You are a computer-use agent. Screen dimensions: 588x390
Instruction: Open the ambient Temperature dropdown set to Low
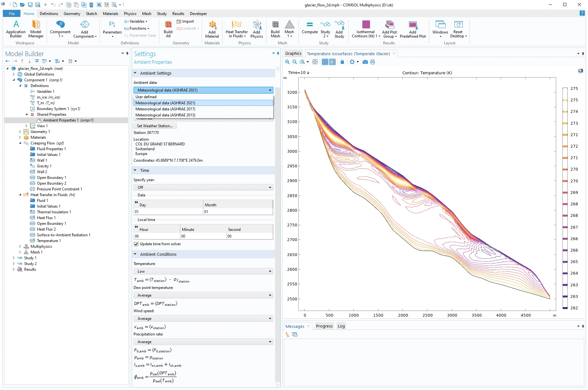tap(203, 271)
